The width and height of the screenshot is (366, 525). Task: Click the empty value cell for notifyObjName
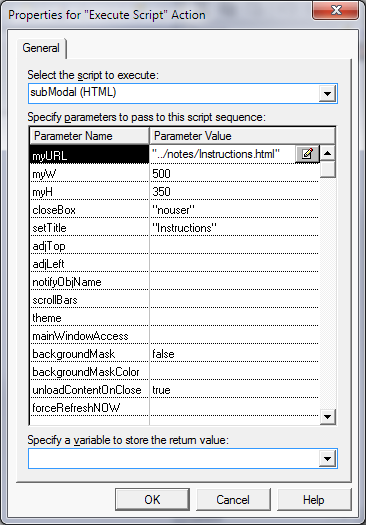(x=234, y=282)
